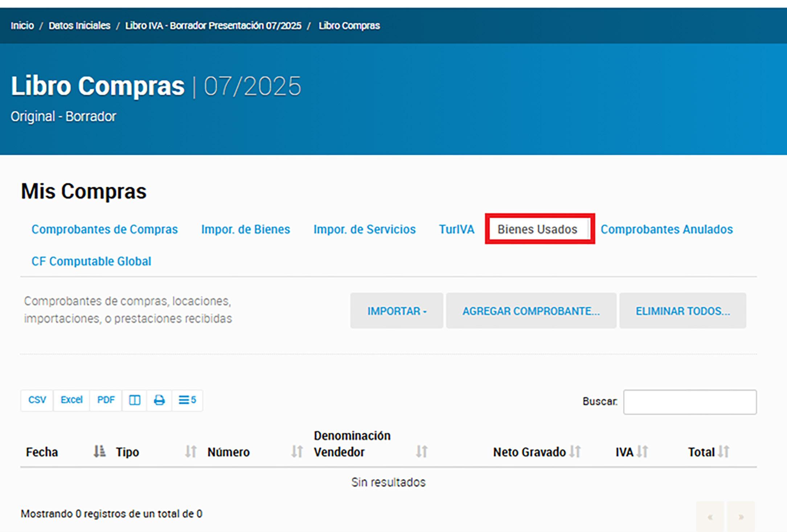This screenshot has height=532, width=787.
Task: Switch to the Bienes Usados tab
Action: point(537,229)
